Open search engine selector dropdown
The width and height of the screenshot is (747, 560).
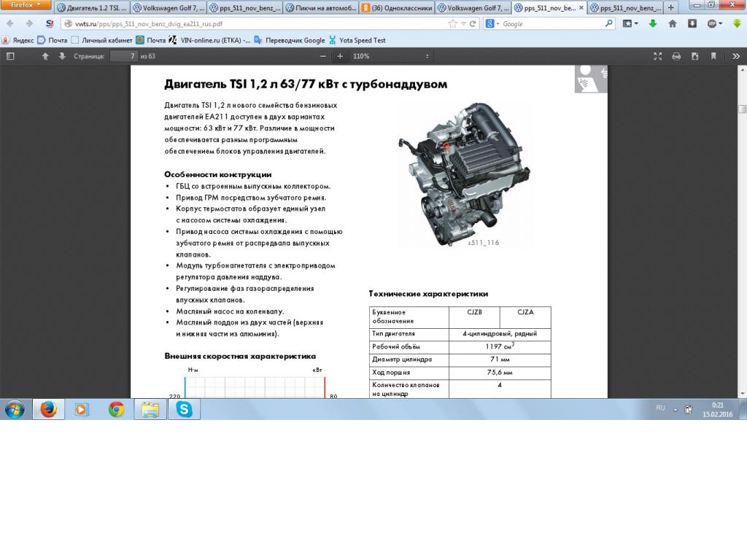pyautogui.click(x=492, y=24)
